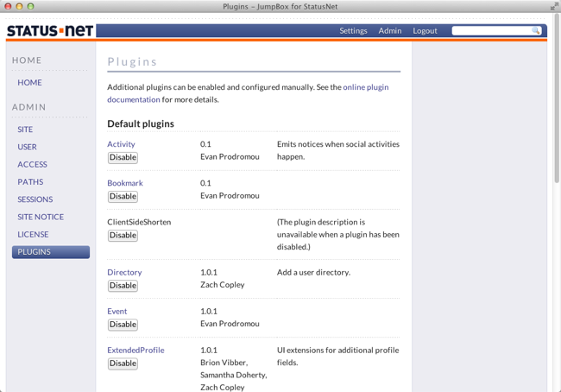
Task: Focus the search input field
Action: 492,31
